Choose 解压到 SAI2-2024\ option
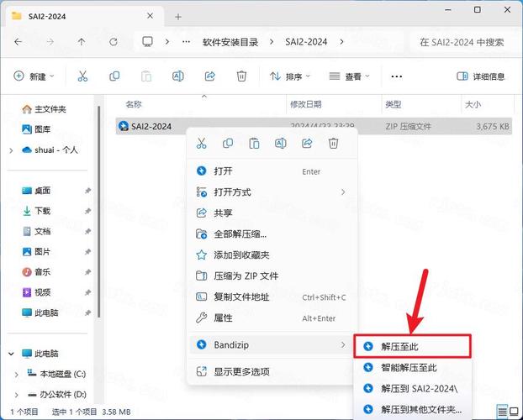 coord(412,388)
